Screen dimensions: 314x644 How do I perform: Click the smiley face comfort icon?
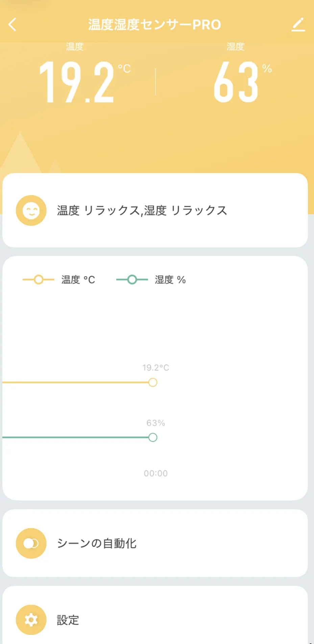click(x=31, y=210)
